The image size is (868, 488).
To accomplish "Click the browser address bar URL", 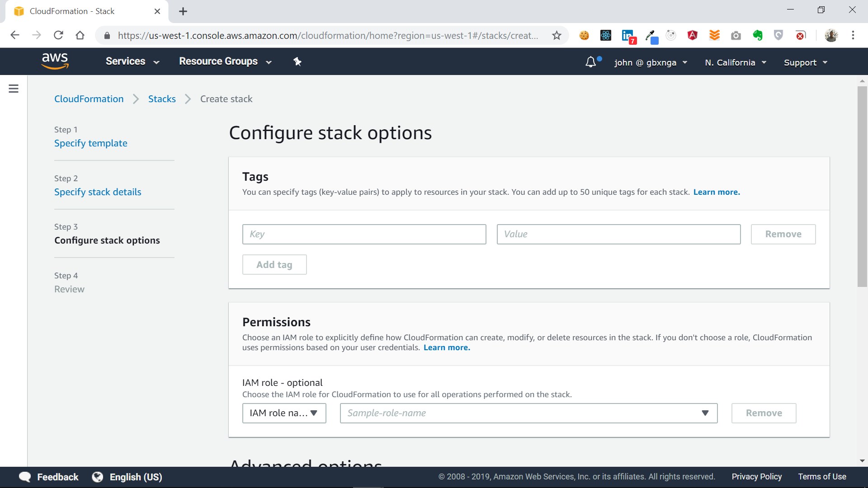I will point(328,36).
